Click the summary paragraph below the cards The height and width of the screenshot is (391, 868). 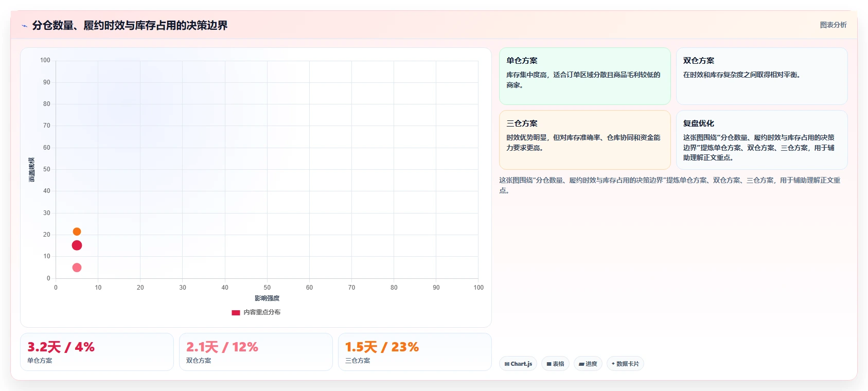point(670,185)
